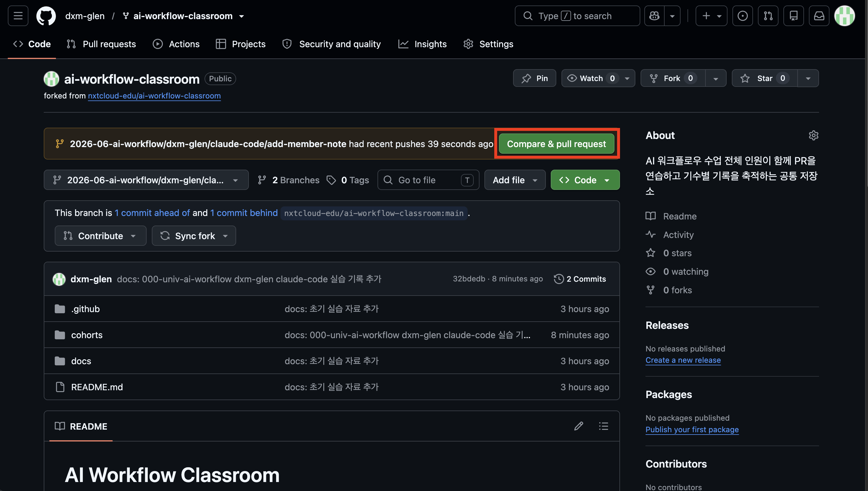Open README outline list icon
868x491 pixels.
(603, 426)
